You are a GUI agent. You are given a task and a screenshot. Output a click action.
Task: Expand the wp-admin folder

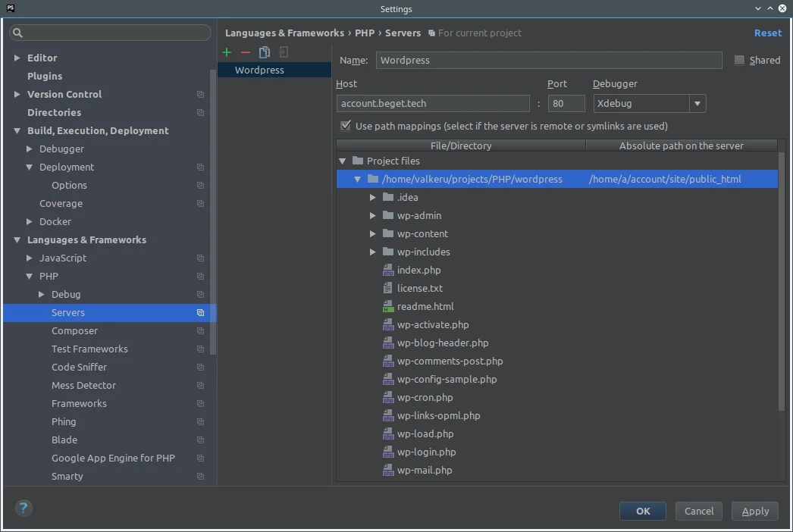(373, 215)
